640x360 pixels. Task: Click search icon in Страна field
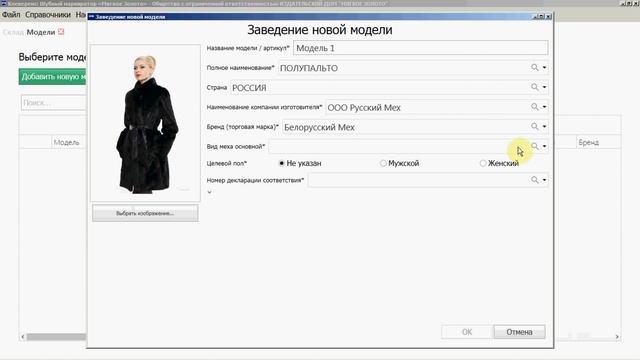tap(534, 87)
